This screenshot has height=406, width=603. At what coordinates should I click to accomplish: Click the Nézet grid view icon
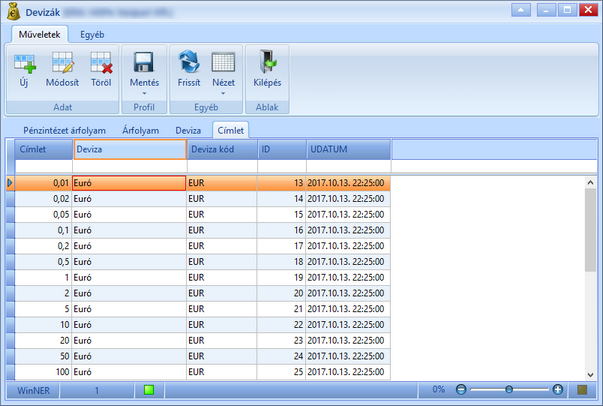[223, 62]
